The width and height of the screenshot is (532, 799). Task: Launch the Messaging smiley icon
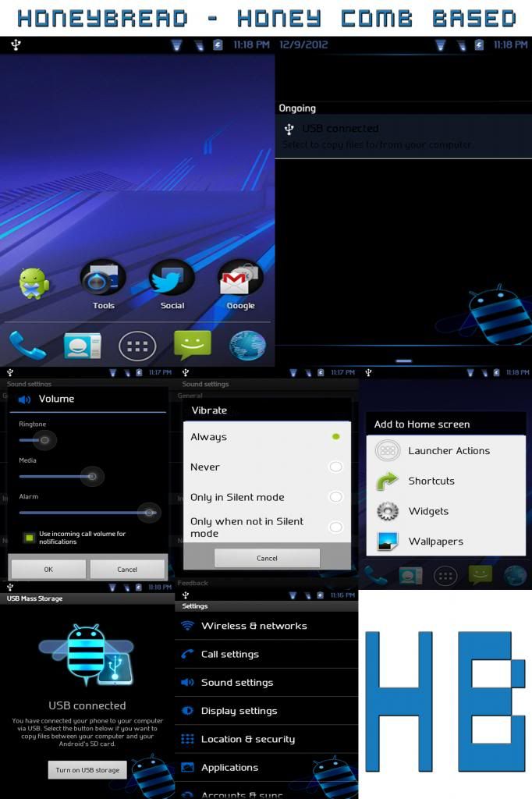click(x=192, y=345)
